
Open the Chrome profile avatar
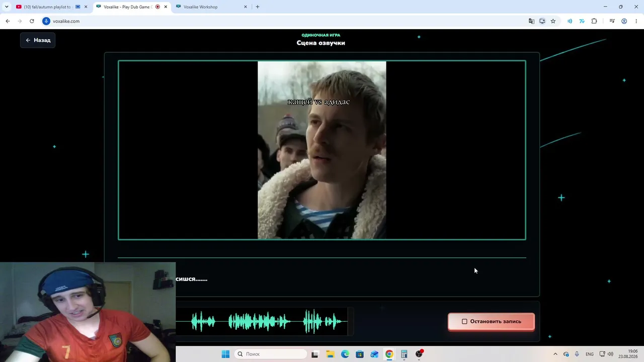624,21
